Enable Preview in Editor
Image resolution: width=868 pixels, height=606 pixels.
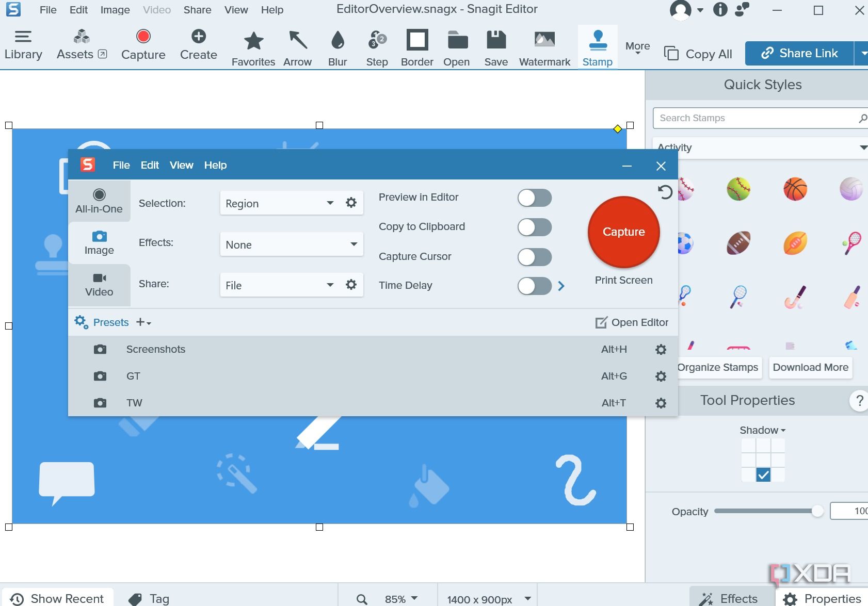535,198
